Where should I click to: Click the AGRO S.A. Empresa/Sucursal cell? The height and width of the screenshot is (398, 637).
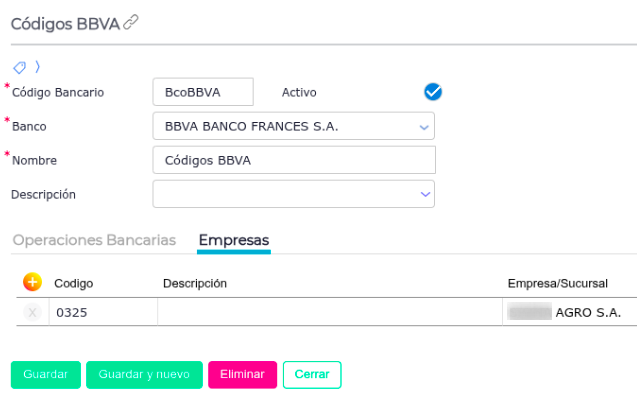[570, 312]
